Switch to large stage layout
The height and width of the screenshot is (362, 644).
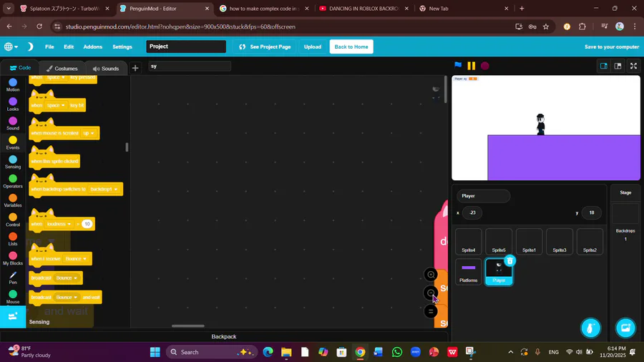pyautogui.click(x=618, y=66)
